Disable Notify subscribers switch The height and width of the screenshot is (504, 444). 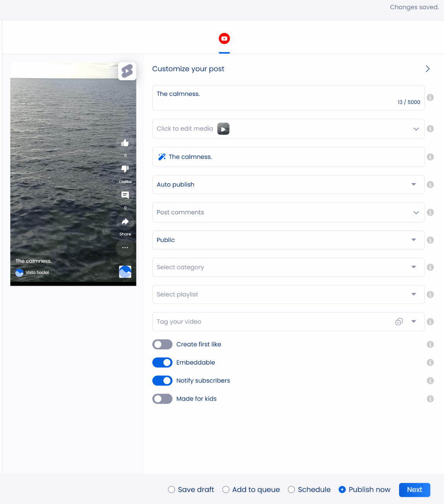tap(162, 381)
